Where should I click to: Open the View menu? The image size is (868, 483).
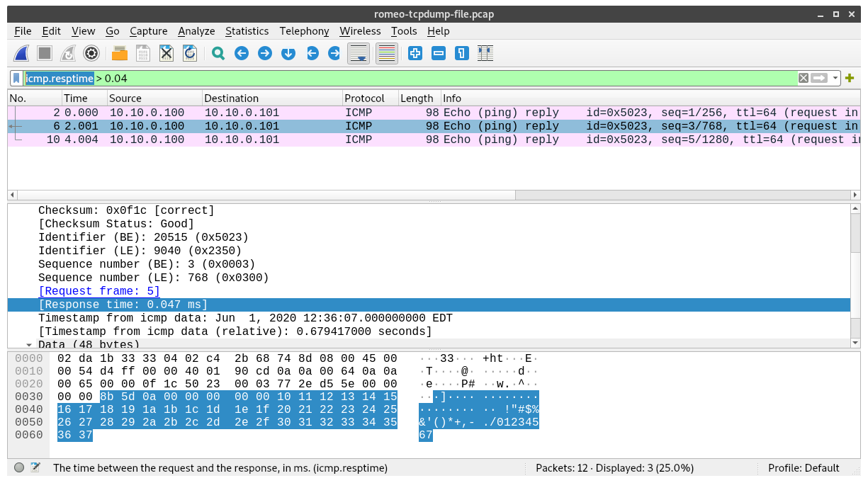tap(83, 31)
